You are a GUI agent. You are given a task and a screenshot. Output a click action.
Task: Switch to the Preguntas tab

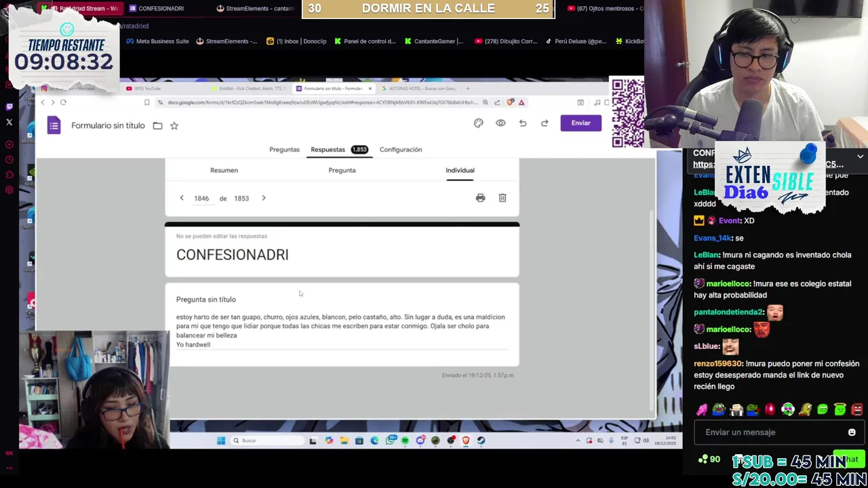[284, 149]
